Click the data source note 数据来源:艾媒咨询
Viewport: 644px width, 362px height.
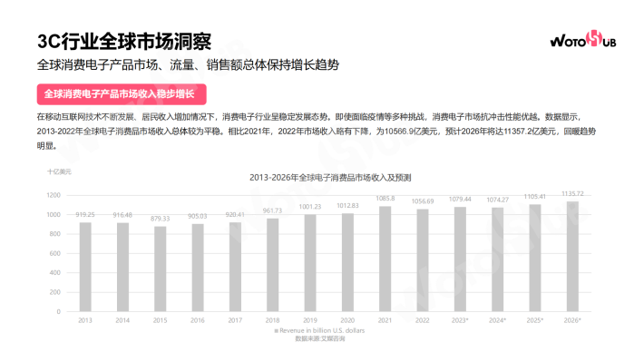click(x=320, y=338)
